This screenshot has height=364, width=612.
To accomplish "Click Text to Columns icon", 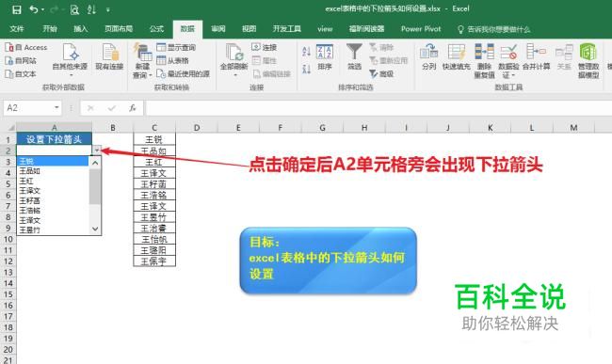I will [x=428, y=53].
